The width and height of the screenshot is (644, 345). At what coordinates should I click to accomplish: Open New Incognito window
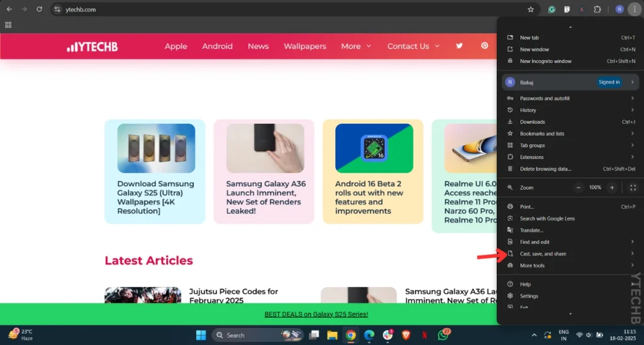[571, 61]
